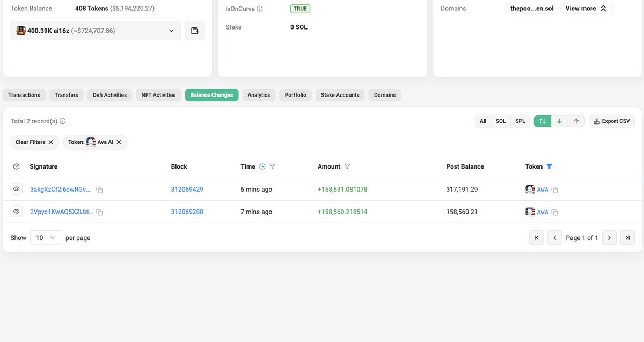This screenshot has width=644, height=342.
Task: Select the Balance Changes tab
Action: pos(211,95)
